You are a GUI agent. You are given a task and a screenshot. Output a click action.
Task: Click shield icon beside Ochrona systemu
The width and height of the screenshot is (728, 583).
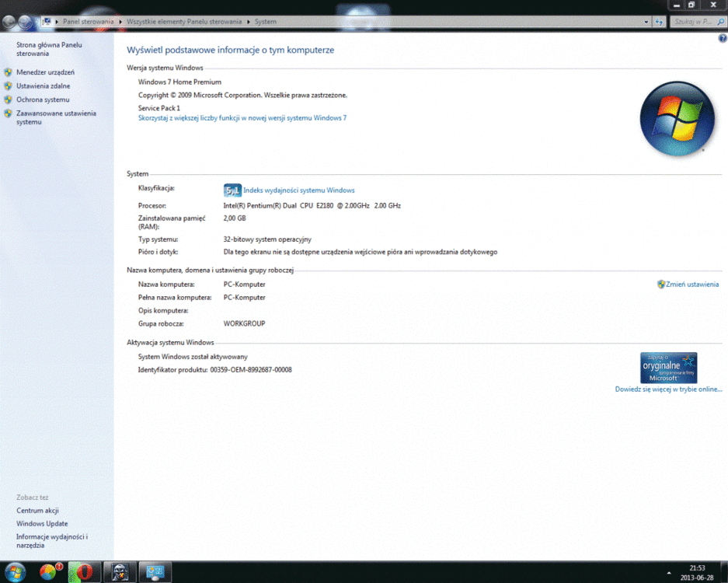coord(8,99)
